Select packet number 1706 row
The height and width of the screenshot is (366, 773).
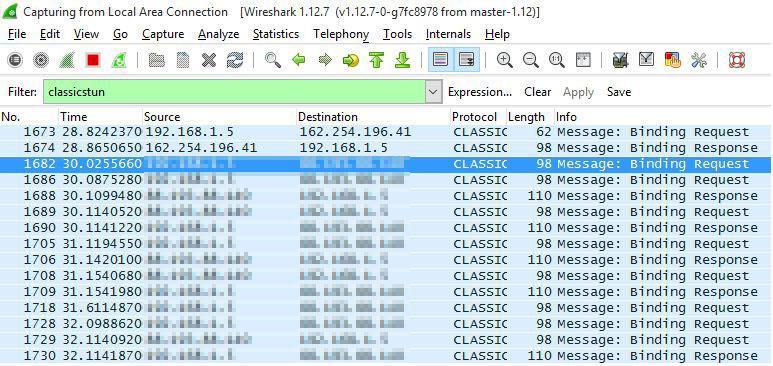386,260
